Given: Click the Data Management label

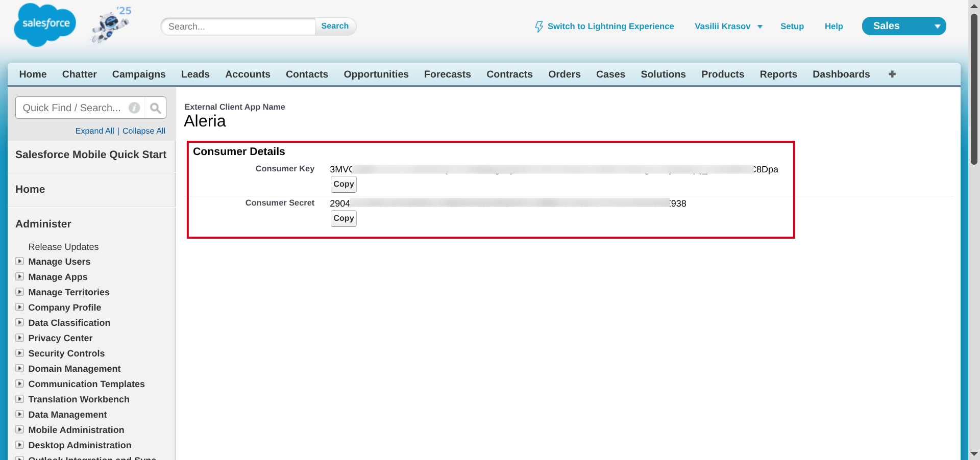Looking at the screenshot, I should 67,415.
